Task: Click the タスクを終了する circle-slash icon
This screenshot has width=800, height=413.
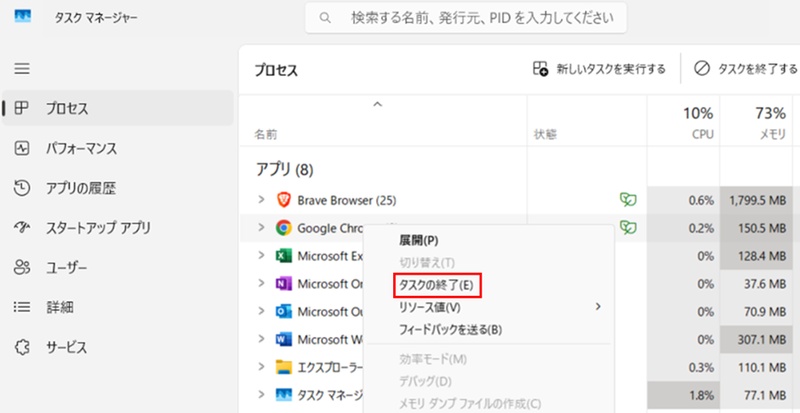Action: [702, 68]
